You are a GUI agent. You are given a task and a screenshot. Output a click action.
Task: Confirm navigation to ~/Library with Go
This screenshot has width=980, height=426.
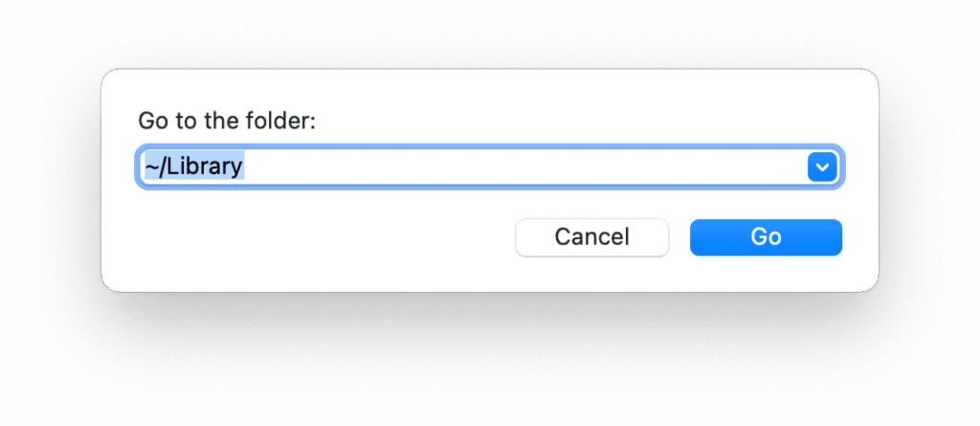[x=766, y=237]
